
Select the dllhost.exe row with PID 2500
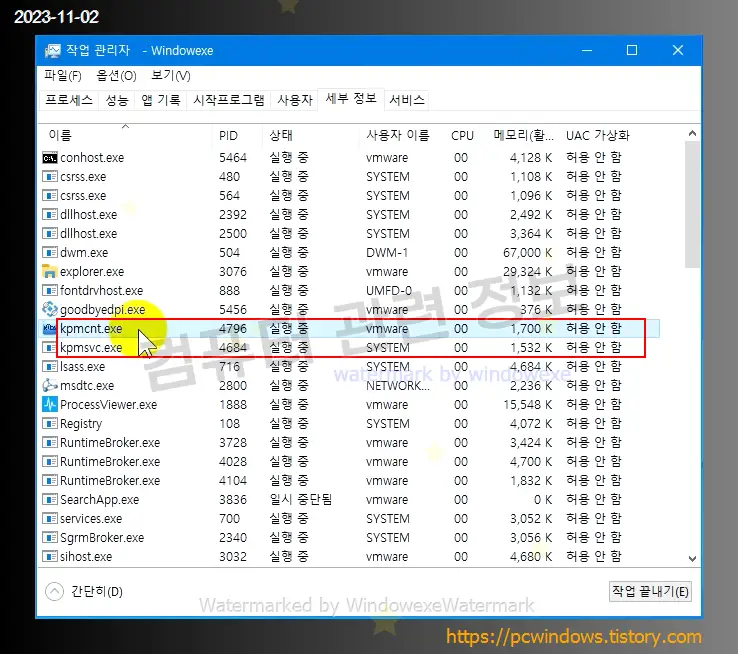[x=348, y=233]
